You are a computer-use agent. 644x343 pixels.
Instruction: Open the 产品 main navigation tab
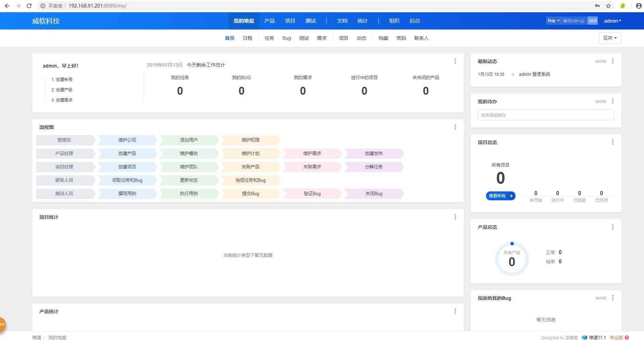coord(269,21)
